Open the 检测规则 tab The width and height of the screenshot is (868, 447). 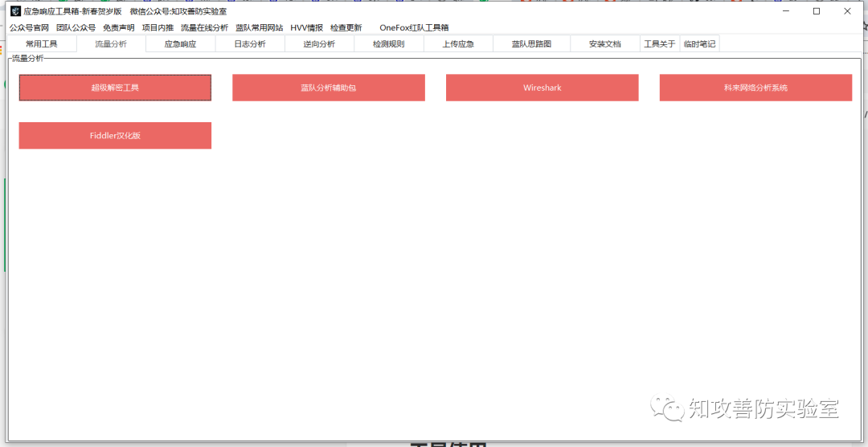(389, 44)
